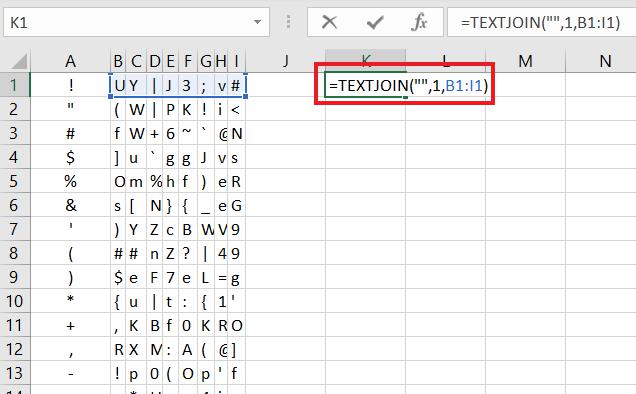This screenshot has width=636, height=394.
Task: Select row 6 header
Action: (15, 205)
